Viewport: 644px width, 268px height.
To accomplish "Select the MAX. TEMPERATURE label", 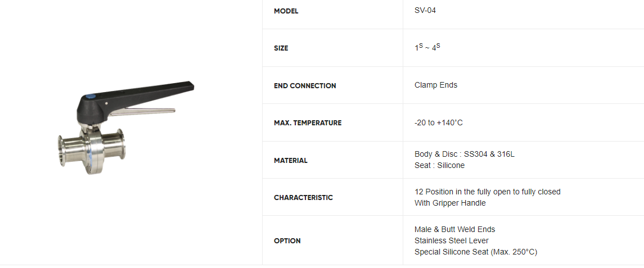I will click(308, 122).
